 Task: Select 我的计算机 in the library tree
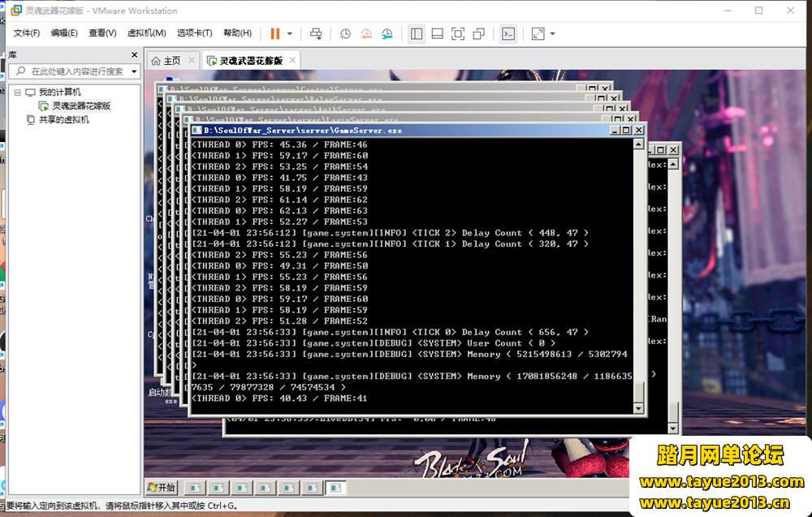tap(59, 92)
